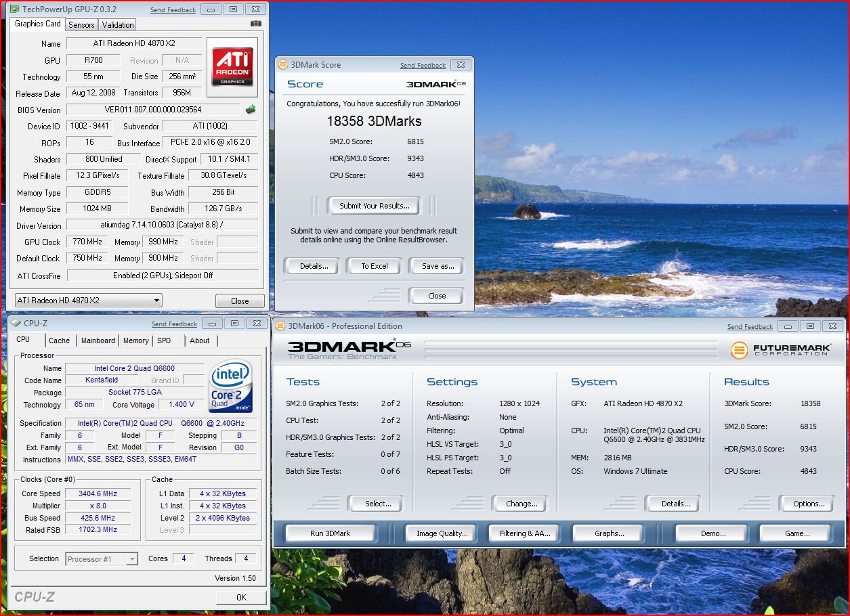This screenshot has height=616, width=850.
Task: Click the ATI CrossFire status field
Action: (x=163, y=276)
